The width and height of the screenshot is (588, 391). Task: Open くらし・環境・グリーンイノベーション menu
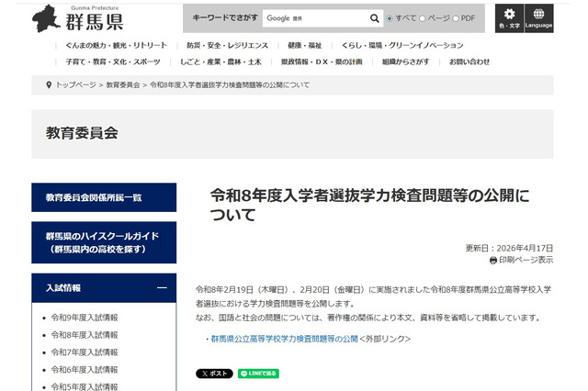[402, 45]
